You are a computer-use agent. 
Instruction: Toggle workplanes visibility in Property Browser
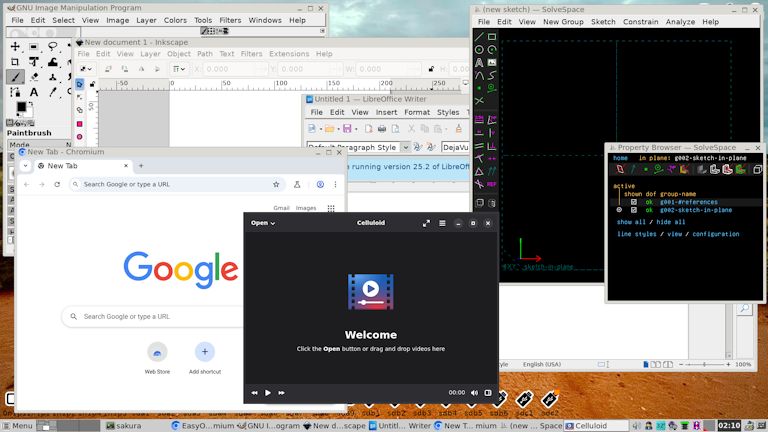(620, 169)
